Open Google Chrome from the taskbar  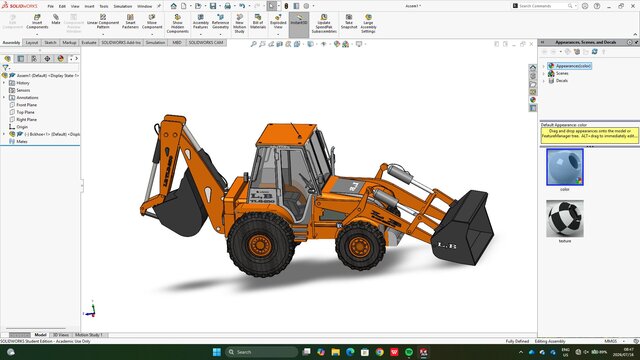(380, 352)
